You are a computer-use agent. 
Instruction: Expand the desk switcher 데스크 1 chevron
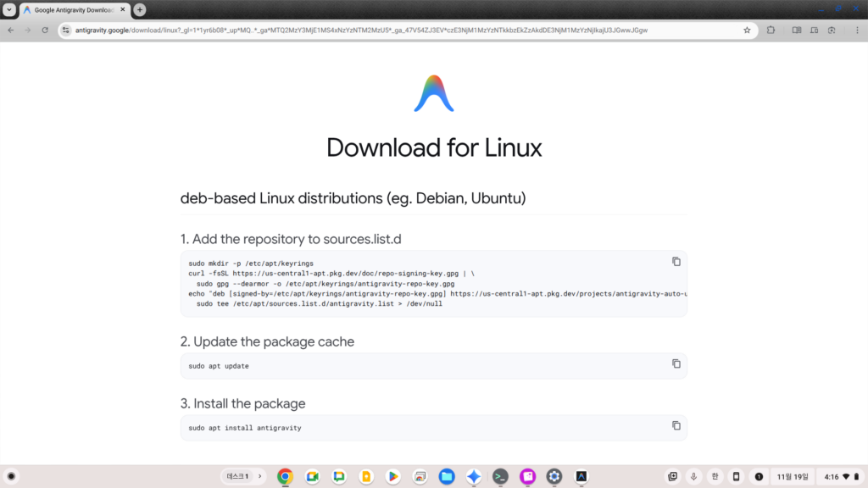tap(260, 476)
